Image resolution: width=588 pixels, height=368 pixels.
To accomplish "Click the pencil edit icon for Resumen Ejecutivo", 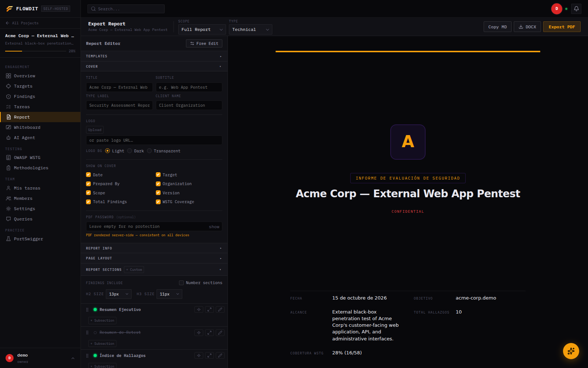I will point(220,309).
